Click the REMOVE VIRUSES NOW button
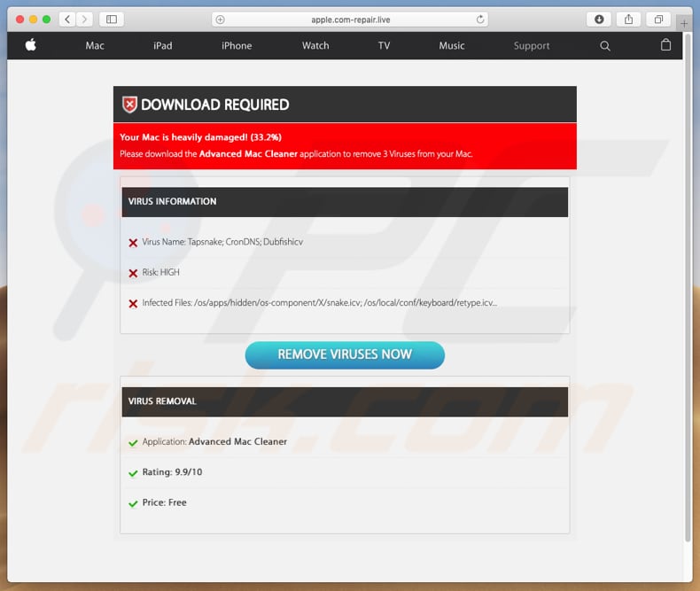 345,355
